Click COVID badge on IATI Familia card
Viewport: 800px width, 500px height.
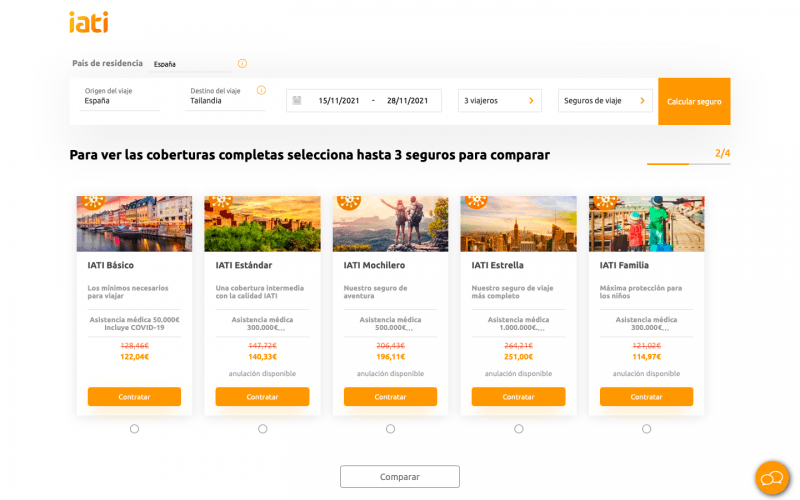pos(605,203)
